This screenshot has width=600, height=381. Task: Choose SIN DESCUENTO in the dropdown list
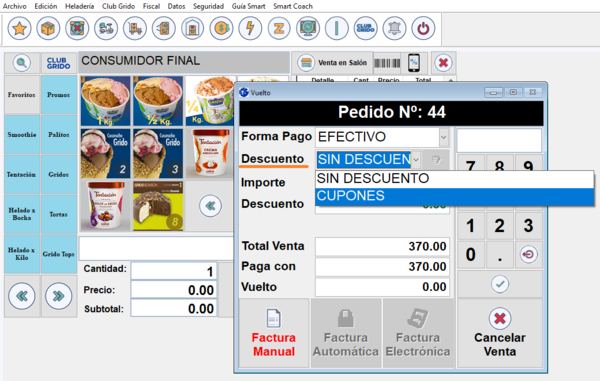tap(455, 179)
